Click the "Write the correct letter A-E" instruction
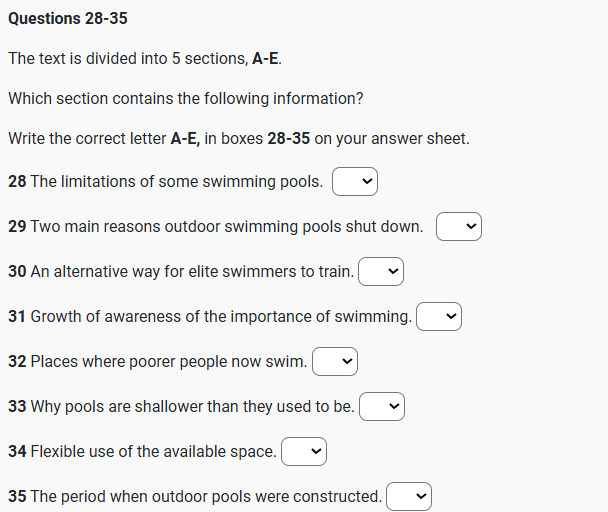Viewport: 608px width, 512px height. click(238, 139)
